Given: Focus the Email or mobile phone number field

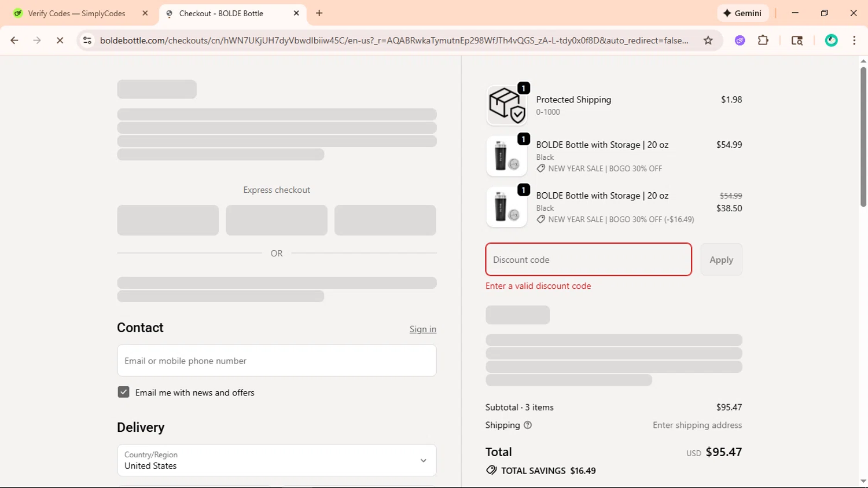Looking at the screenshot, I should click(x=277, y=361).
